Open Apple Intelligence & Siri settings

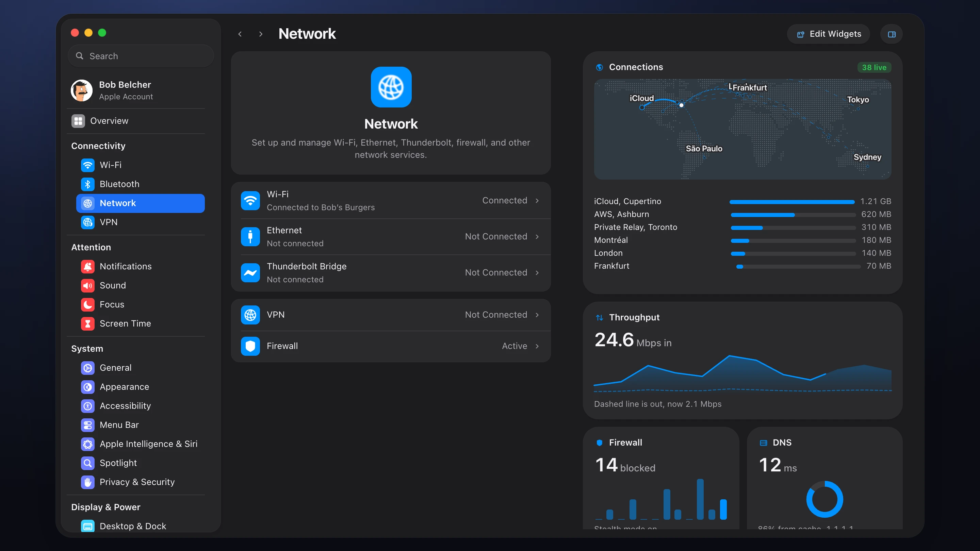(x=140, y=444)
